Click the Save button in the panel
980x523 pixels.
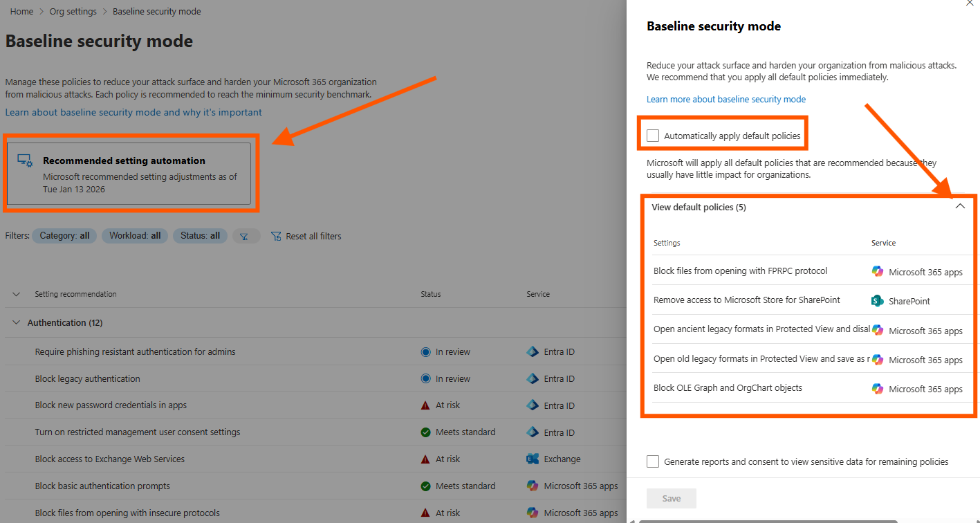671,498
